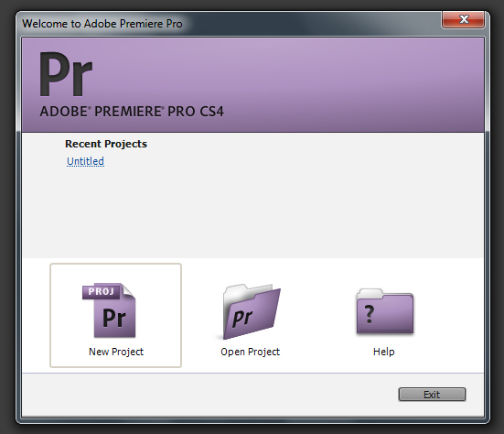Open the recent project Untitled
The width and height of the screenshot is (504, 434).
(x=85, y=161)
